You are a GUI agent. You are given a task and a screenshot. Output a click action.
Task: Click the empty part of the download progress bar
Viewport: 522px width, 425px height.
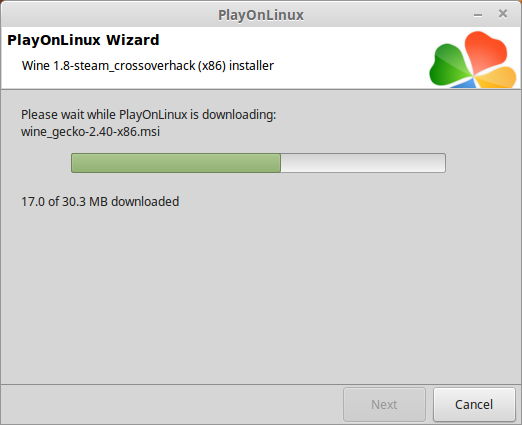tap(363, 163)
